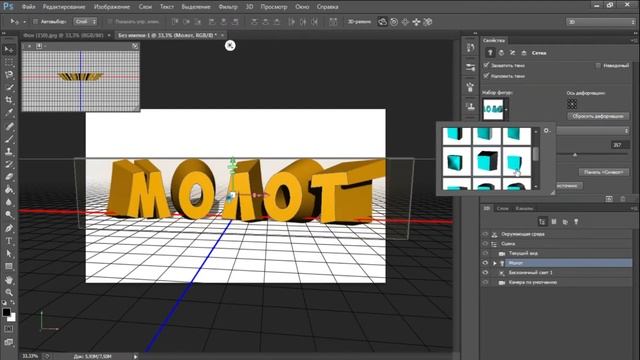Select the Dodge tool
640x360 pixels.
coord(9,215)
